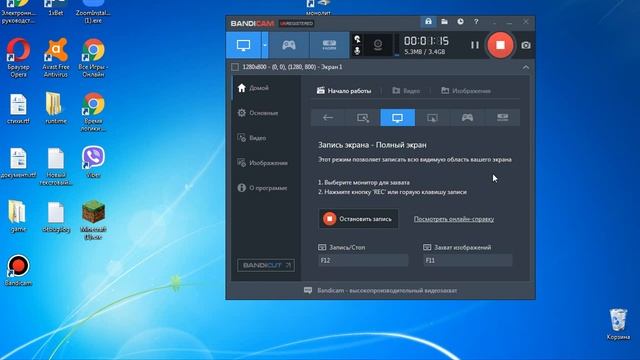Click file size text 5.3MB / 3.4GB
The width and height of the screenshot is (640, 360).
coord(424,52)
